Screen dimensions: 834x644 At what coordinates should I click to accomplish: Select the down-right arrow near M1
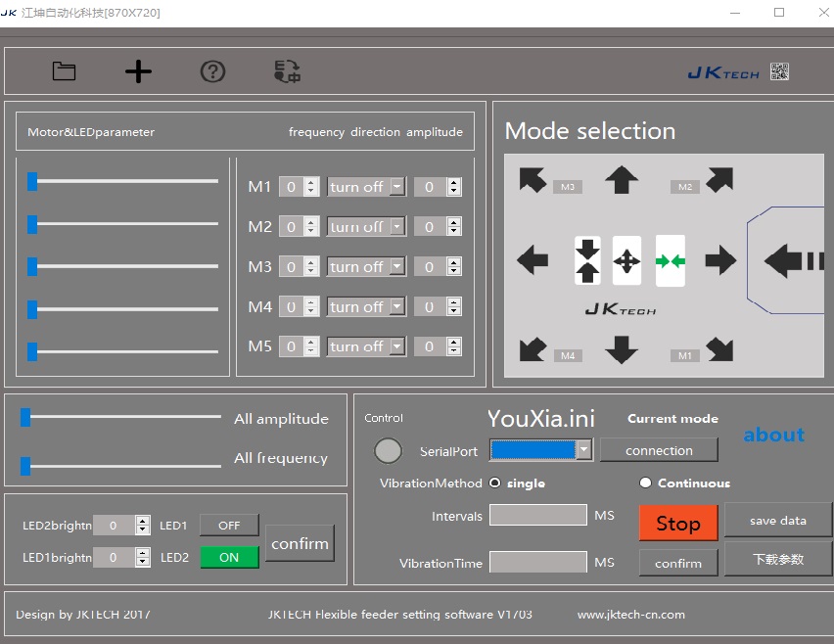click(719, 349)
